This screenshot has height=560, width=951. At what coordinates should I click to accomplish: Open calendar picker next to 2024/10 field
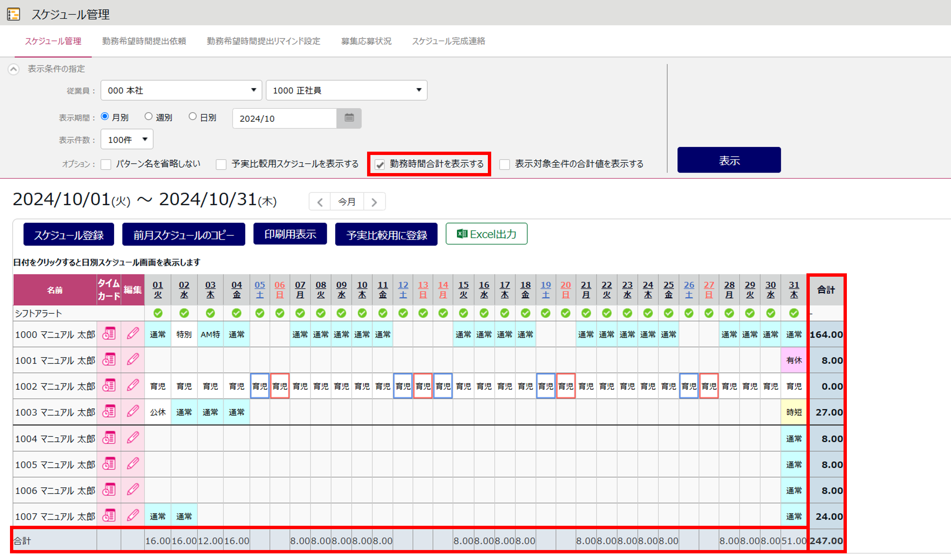[349, 118]
